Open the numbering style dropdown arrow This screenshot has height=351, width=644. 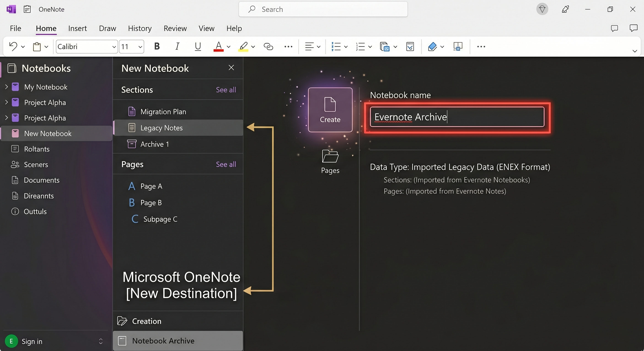click(370, 47)
